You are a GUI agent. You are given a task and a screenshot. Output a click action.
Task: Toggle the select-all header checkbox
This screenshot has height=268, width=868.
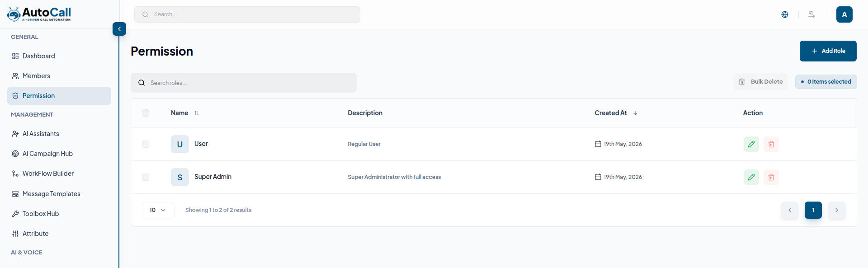click(x=146, y=113)
